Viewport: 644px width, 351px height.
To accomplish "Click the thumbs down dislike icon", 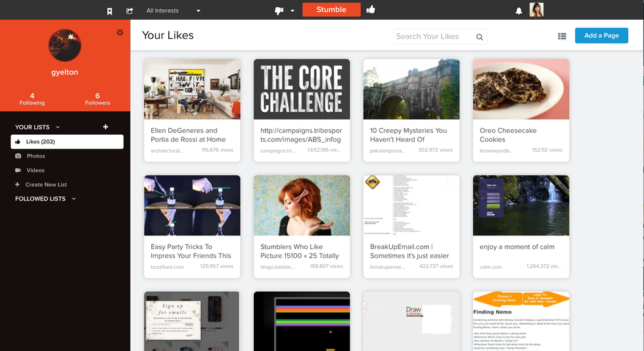I will (x=279, y=11).
